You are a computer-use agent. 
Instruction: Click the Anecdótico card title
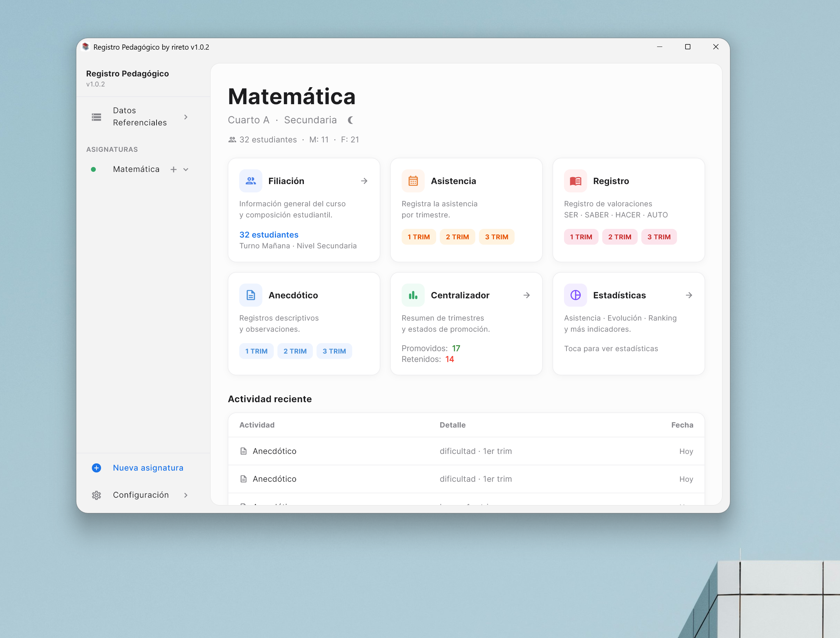(x=293, y=295)
